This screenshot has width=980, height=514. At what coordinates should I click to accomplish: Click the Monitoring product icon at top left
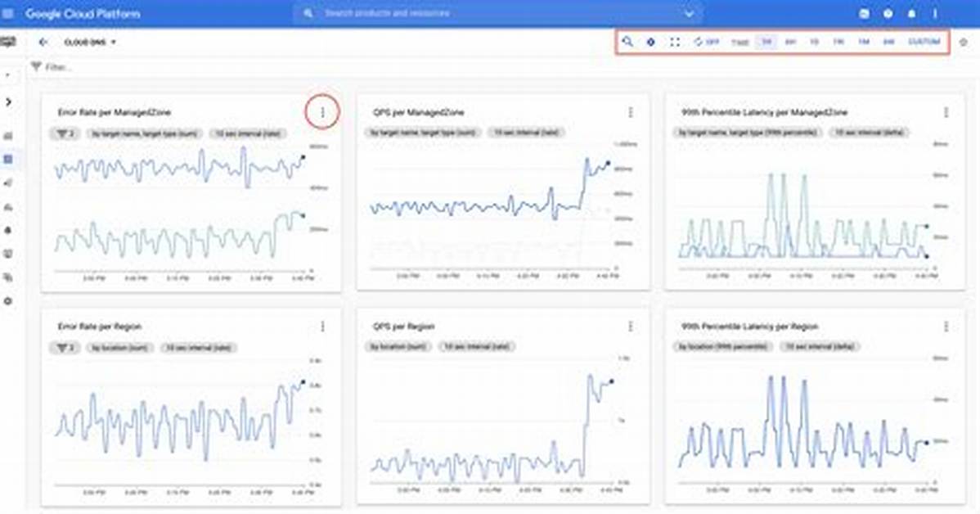(8, 42)
